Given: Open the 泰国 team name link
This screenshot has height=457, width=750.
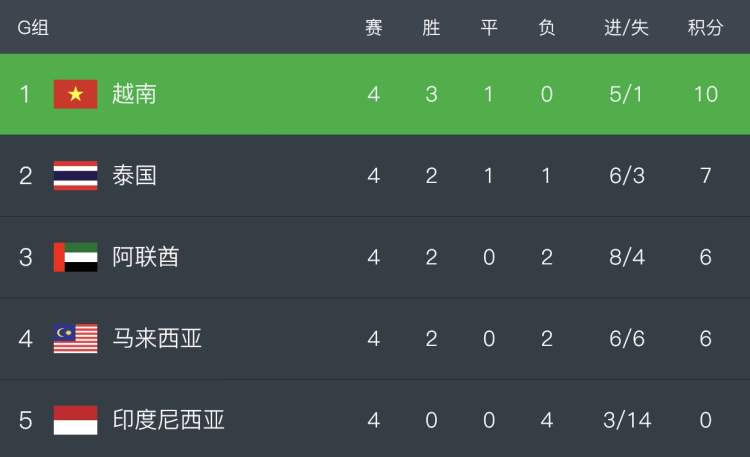Looking at the screenshot, I should pyautogui.click(x=134, y=175).
